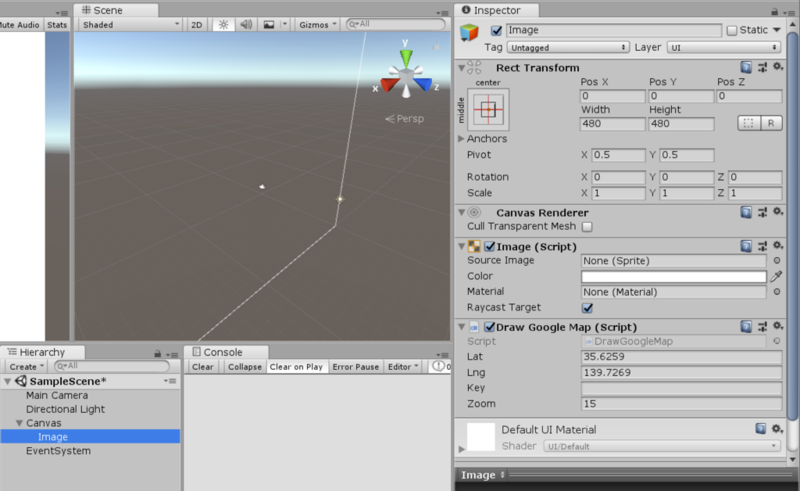Open Draw Google Map gear settings
The width and height of the screenshot is (800, 491).
click(x=778, y=326)
